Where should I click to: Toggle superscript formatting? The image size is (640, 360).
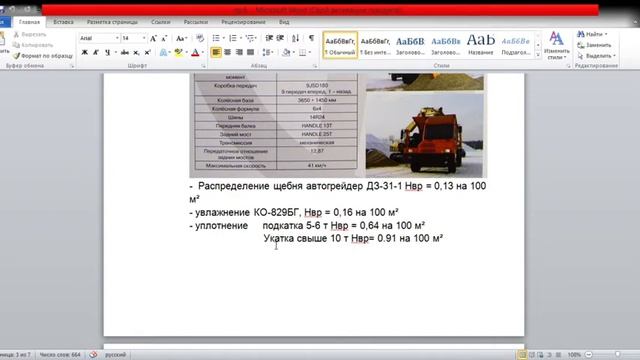[147, 52]
